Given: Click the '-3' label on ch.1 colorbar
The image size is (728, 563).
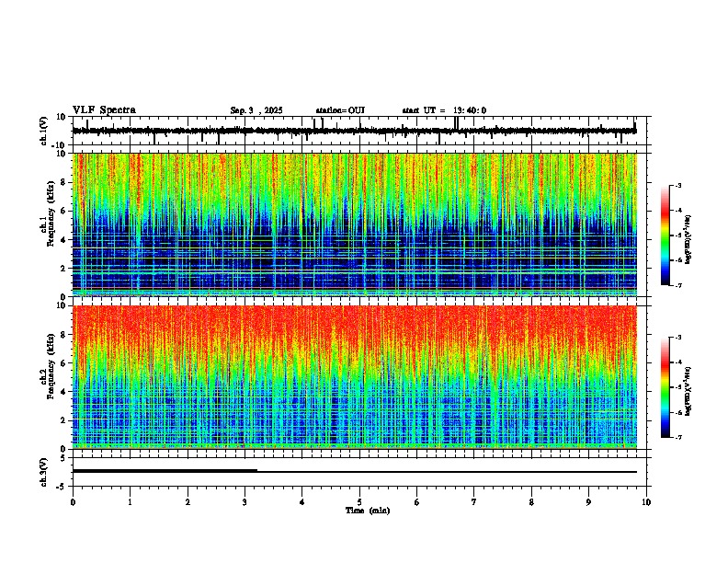Looking at the screenshot, I should [x=677, y=185].
